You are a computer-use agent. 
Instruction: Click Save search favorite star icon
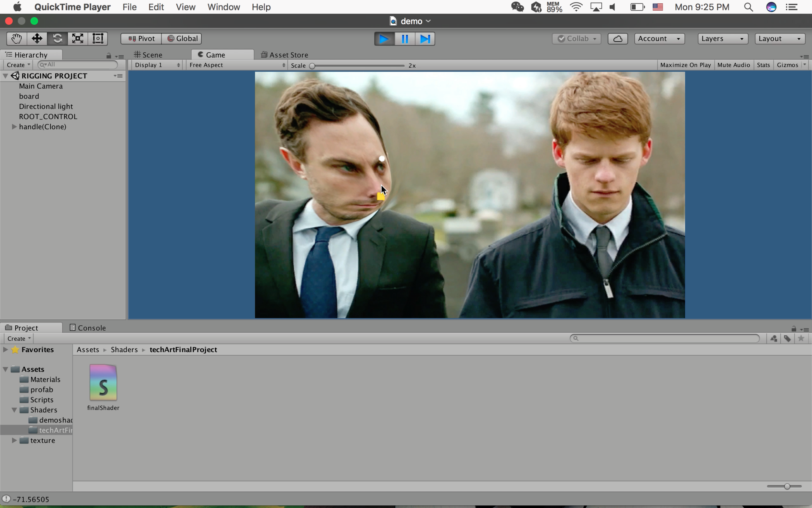(x=801, y=338)
